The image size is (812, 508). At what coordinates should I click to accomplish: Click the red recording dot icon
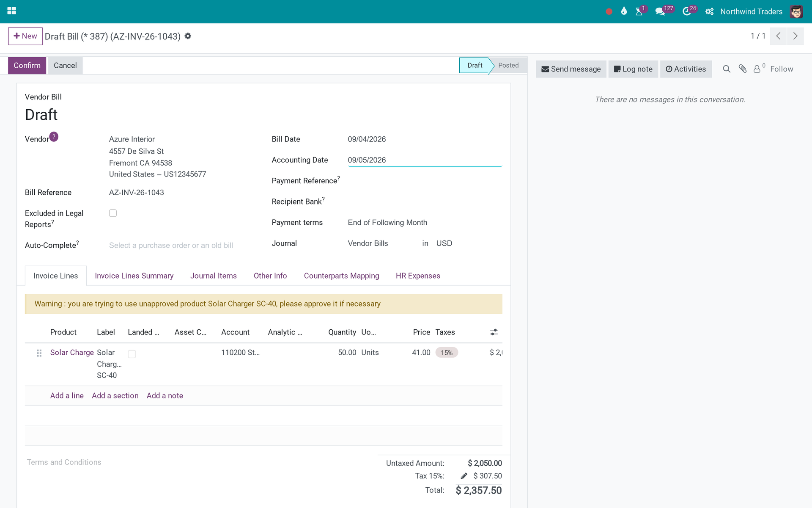(609, 11)
